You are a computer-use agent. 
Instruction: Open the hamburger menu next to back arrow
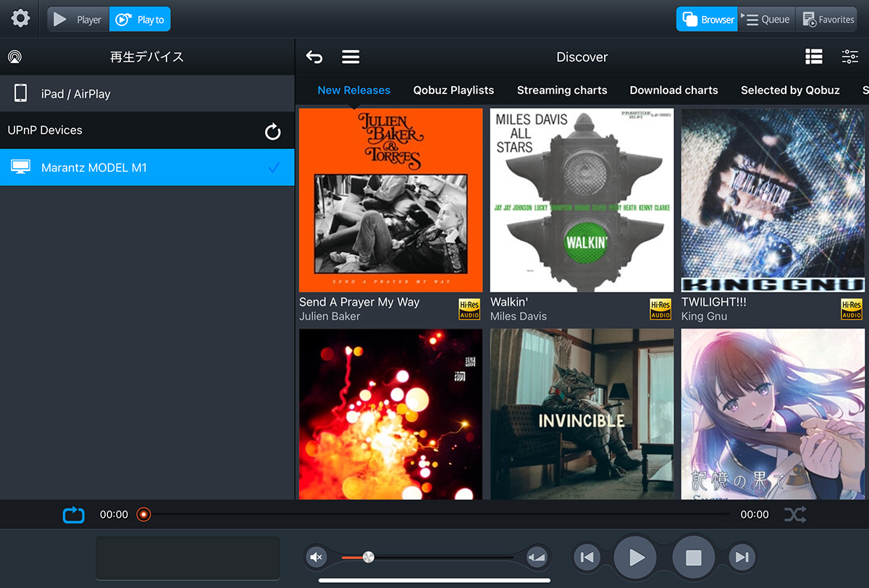(x=350, y=57)
